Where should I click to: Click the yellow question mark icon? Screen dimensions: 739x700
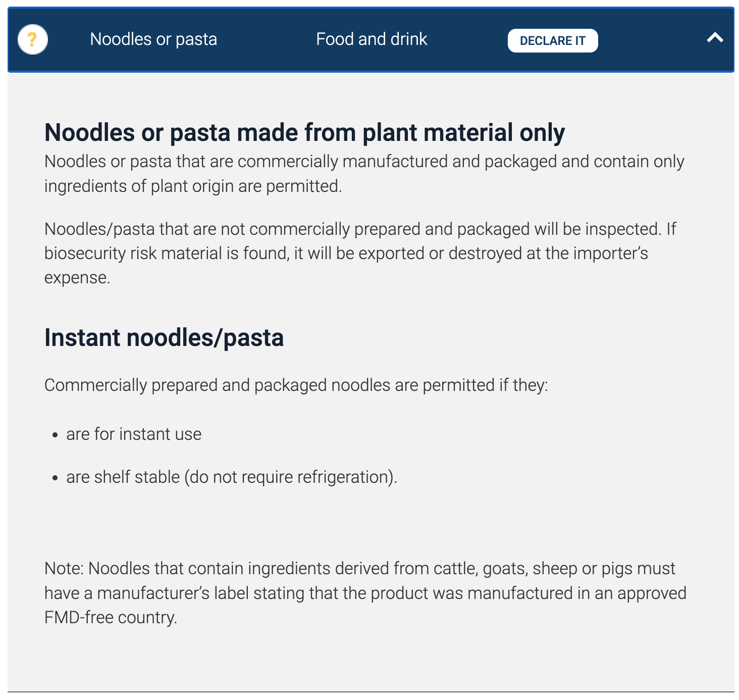[32, 39]
